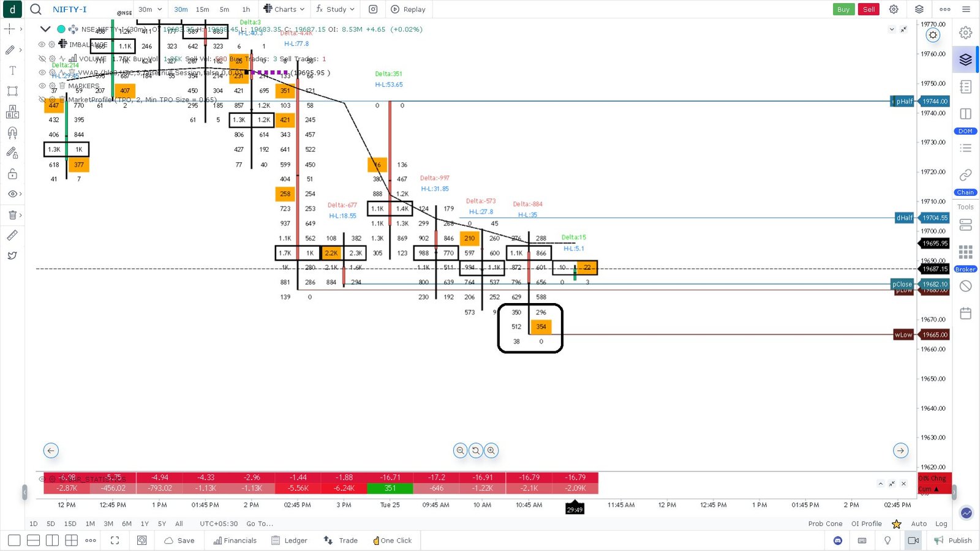This screenshot has height=551, width=980.
Task: Click the orange 354 highlighted footprint cell
Action: tap(541, 327)
